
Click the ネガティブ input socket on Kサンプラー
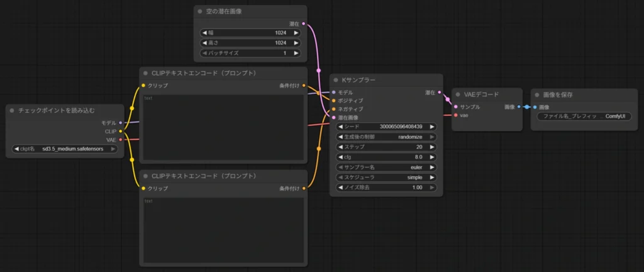pyautogui.click(x=333, y=109)
